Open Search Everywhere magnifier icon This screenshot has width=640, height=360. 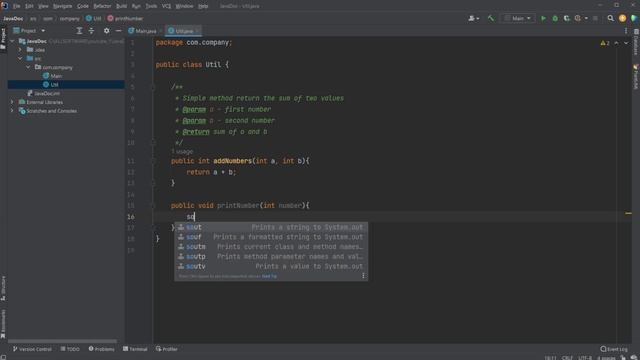(610, 18)
